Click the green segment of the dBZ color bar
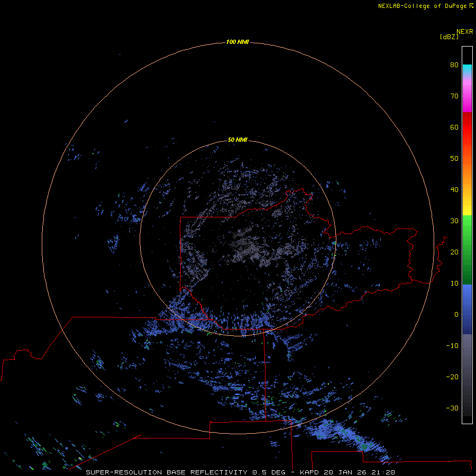This screenshot has height=476, width=476. coord(467,250)
